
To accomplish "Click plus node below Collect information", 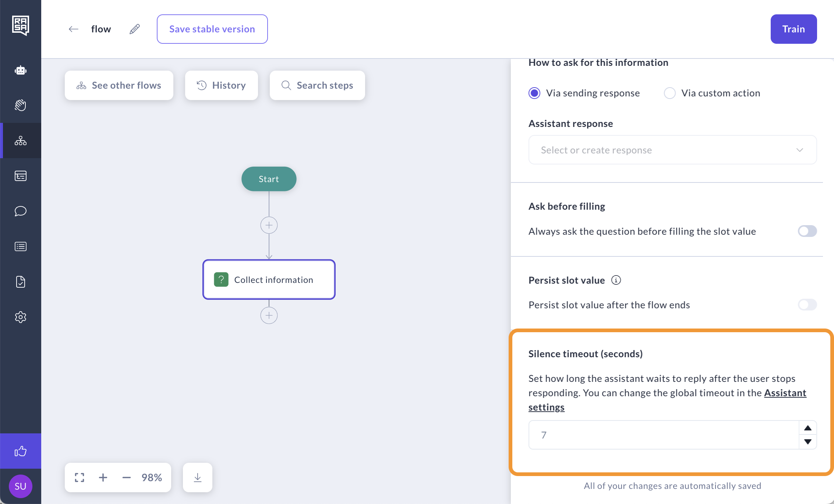I will tap(269, 316).
